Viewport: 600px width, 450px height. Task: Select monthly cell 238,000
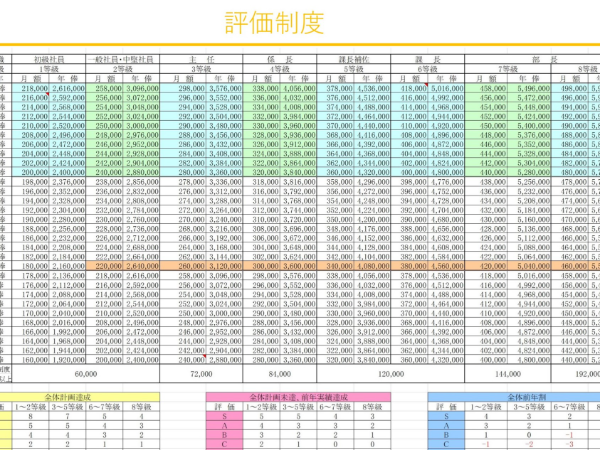coord(104,182)
